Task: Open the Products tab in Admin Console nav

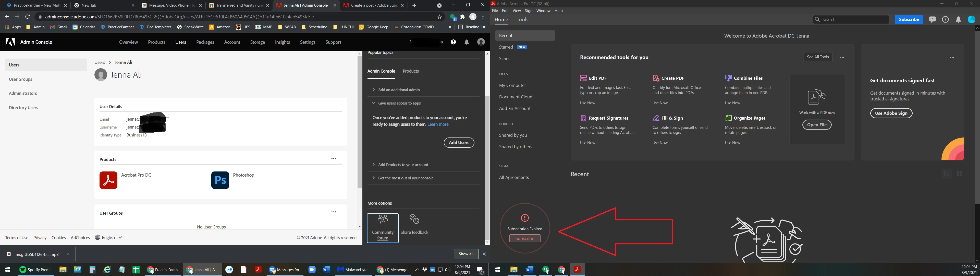Action: click(157, 42)
